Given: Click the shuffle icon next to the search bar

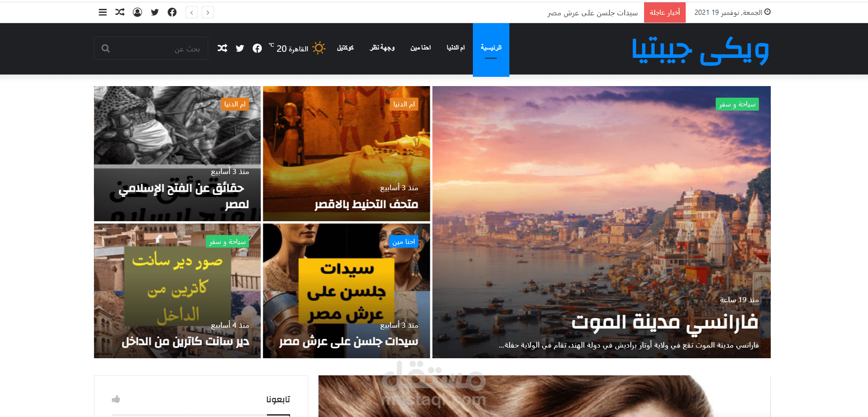Looking at the screenshot, I should (x=222, y=48).
